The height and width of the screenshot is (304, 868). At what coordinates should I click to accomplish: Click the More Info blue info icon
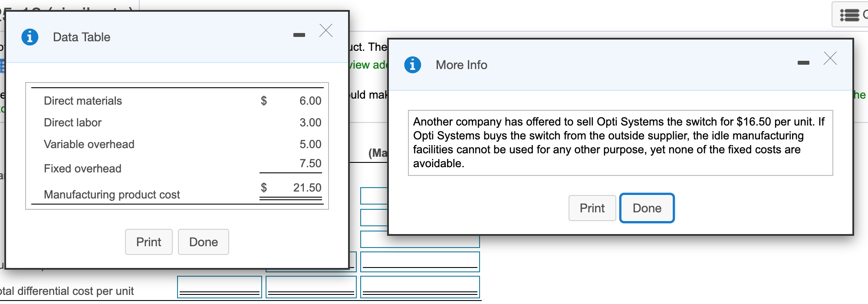coord(413,65)
